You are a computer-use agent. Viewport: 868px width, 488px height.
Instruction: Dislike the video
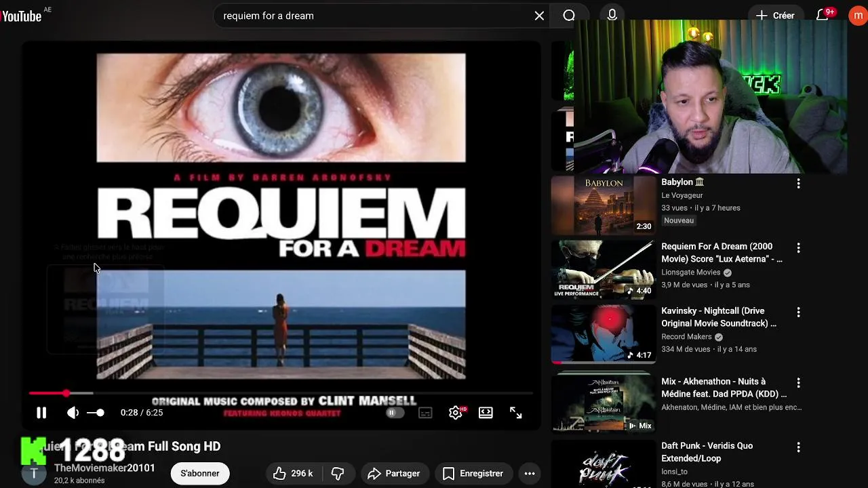(x=338, y=473)
